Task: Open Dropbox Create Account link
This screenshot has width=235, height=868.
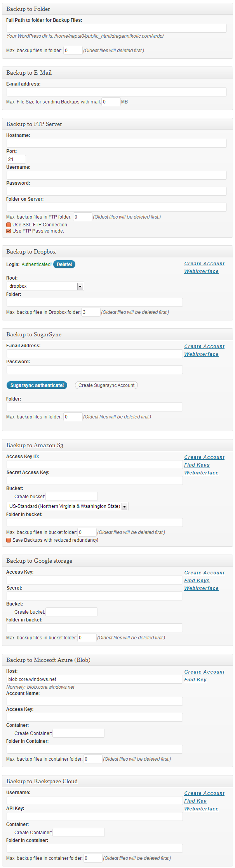Action: tap(204, 264)
